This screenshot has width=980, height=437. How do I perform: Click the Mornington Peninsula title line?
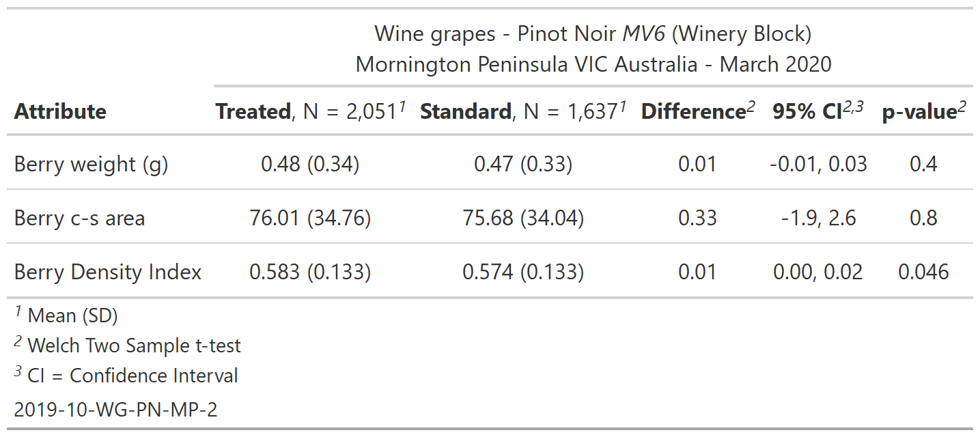pyautogui.click(x=593, y=64)
